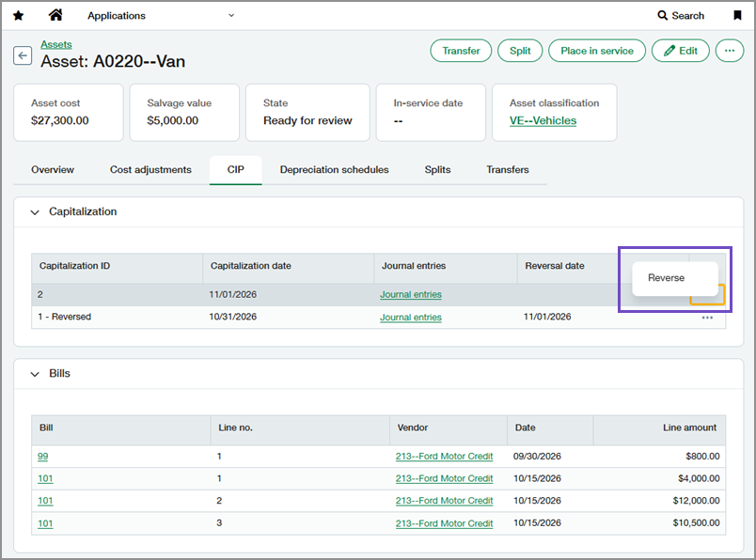Switch to Depreciation schedules tab
This screenshot has height=560, width=756.
tap(334, 170)
